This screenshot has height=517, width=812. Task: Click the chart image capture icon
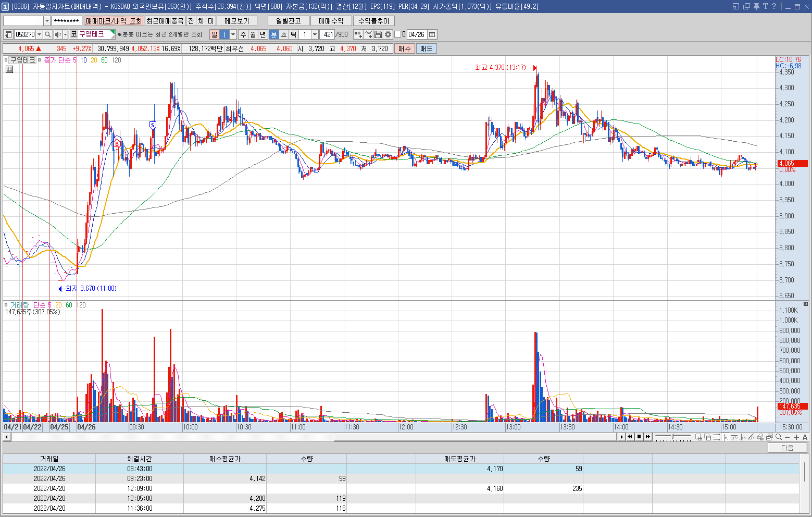tap(769, 437)
